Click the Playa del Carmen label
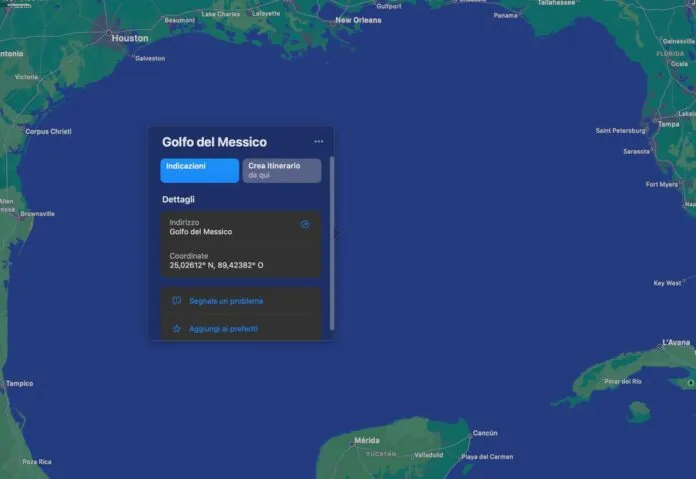 (x=487, y=456)
